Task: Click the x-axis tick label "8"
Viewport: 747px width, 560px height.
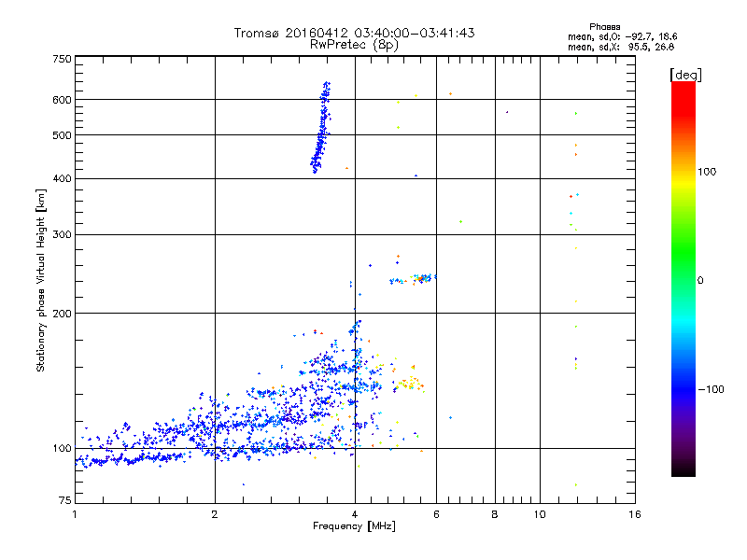Action: tap(495, 514)
